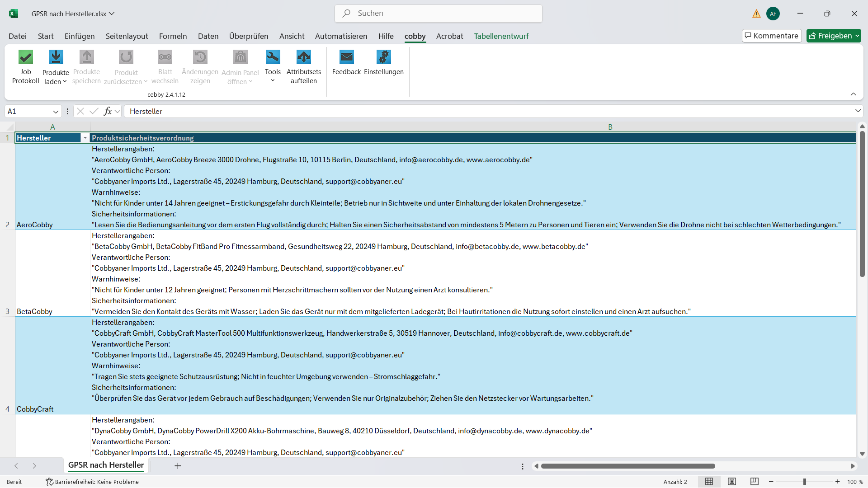868x488 pixels.
Task: Open cobby Einstellungen gear icon
Action: 383,57
